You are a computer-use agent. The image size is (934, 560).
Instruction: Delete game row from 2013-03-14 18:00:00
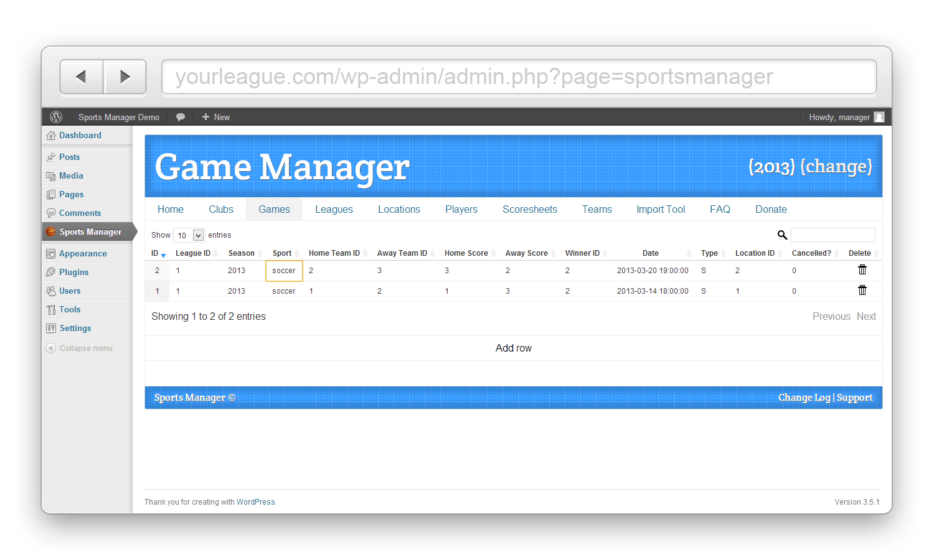coord(862,290)
